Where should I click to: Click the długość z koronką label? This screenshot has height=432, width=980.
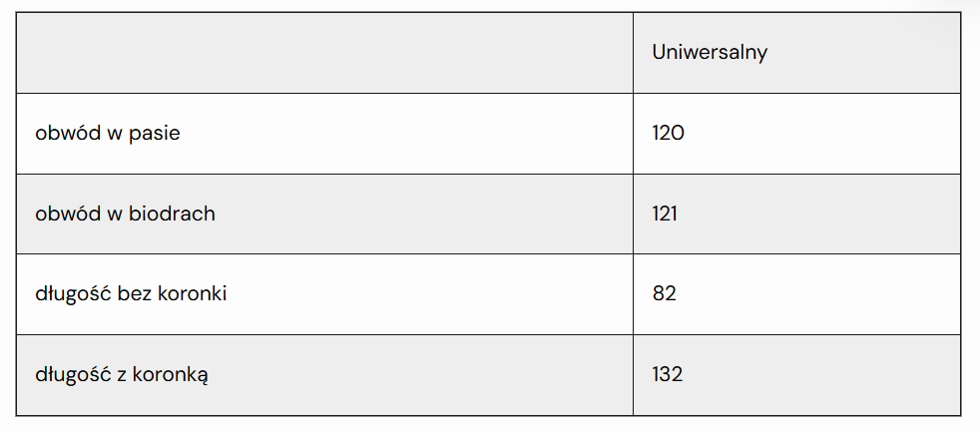(122, 375)
